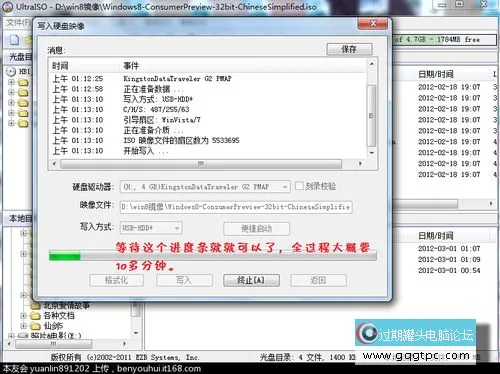Image resolution: width=500 pixels, height=374 pixels.
Task: Open the 文件(F) menu in UltraISO
Action: coord(18,23)
